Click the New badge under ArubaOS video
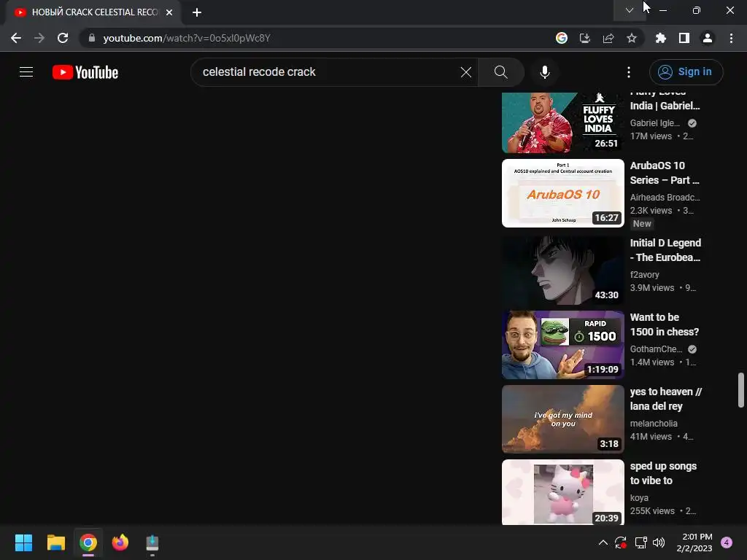The image size is (747, 560). click(642, 223)
